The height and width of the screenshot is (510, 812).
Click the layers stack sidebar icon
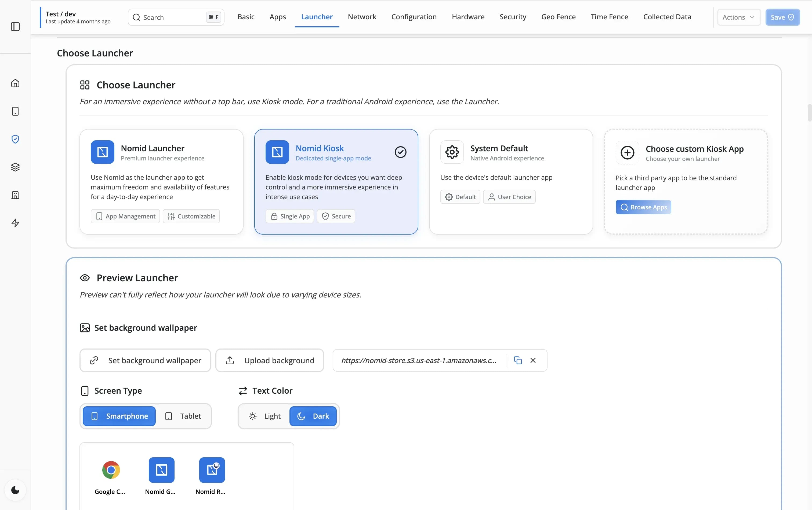click(15, 167)
